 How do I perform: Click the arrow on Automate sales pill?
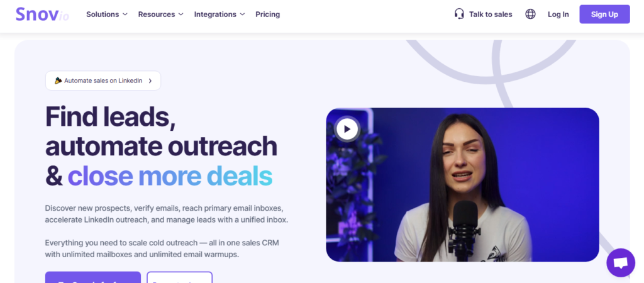(150, 81)
